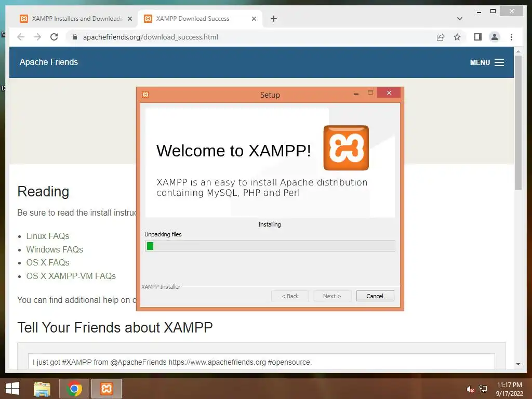Click the XAMPP icon in Setup title bar
This screenshot has height=399, width=532.
click(x=145, y=95)
